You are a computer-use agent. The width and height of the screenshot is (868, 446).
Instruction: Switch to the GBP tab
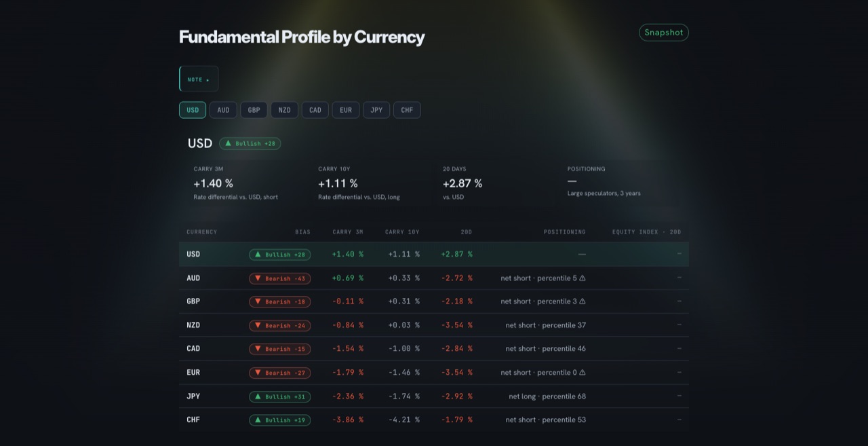(254, 110)
